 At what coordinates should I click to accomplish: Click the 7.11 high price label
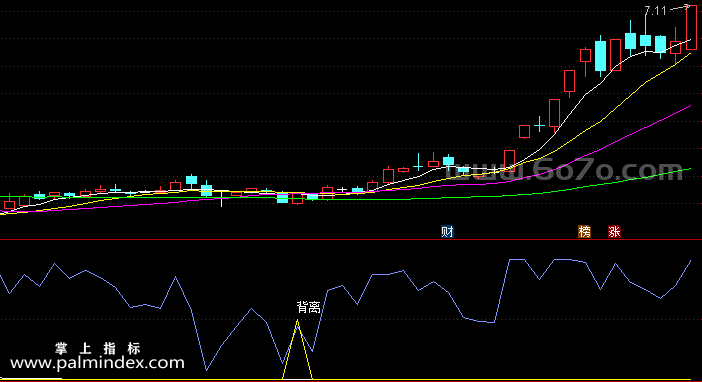tap(655, 11)
